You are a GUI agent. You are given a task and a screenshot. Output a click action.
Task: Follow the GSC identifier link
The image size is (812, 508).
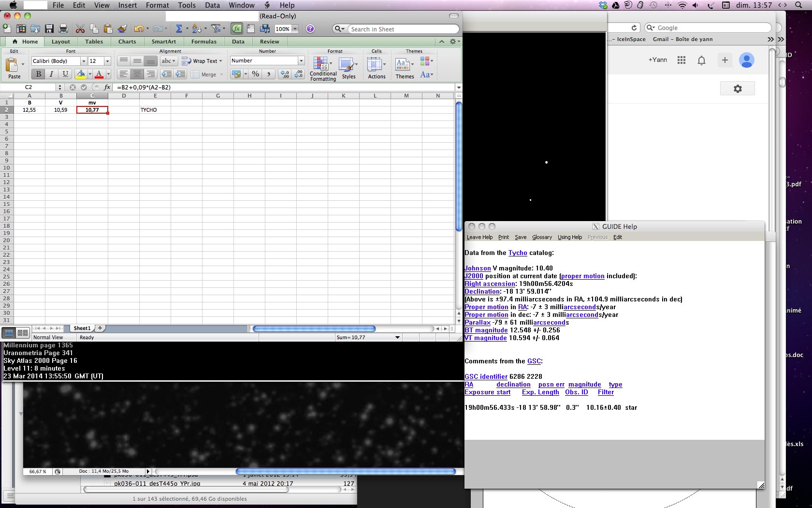tap(486, 376)
